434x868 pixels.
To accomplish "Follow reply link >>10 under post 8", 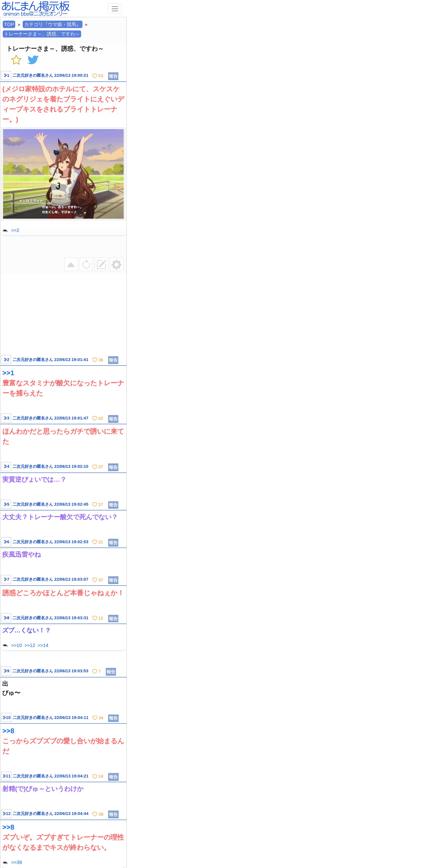I will pyautogui.click(x=17, y=645).
